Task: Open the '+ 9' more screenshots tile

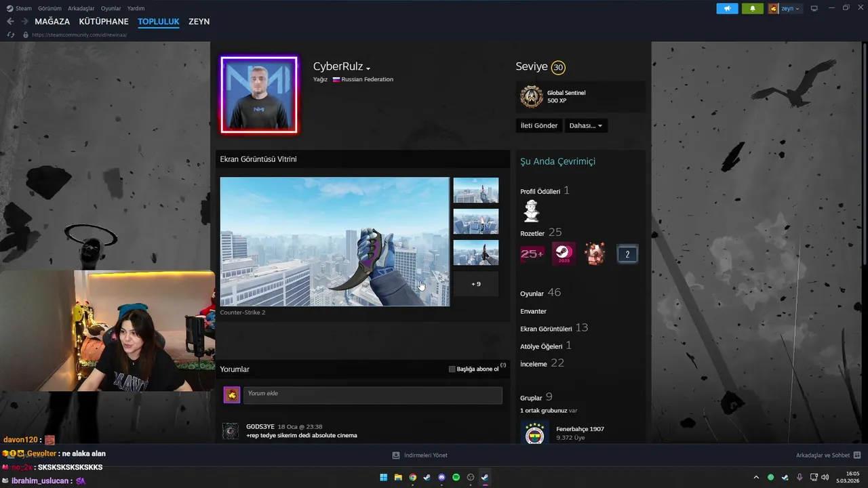Action: (475, 284)
